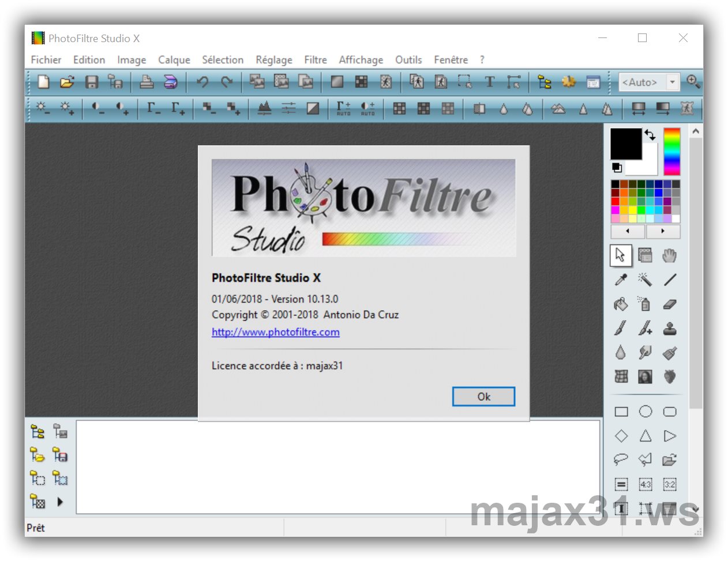Select the Eraser tool
The width and height of the screenshot is (728, 561).
tap(670, 304)
